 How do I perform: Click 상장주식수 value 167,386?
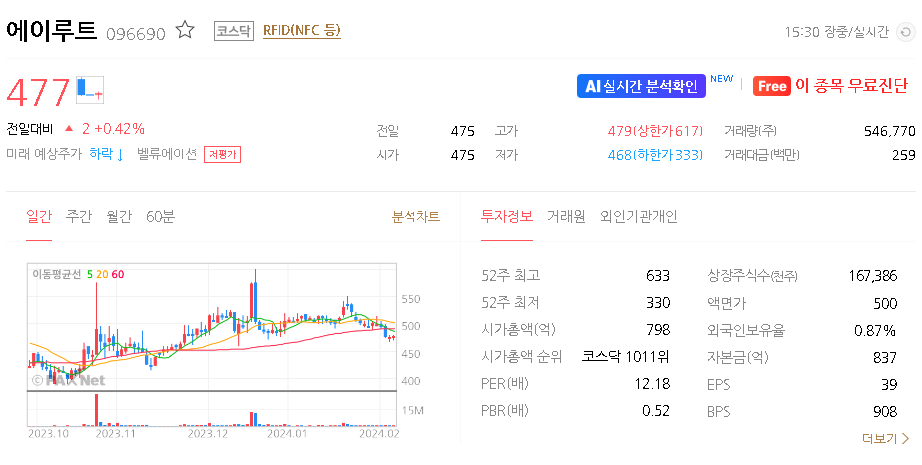coord(873,276)
